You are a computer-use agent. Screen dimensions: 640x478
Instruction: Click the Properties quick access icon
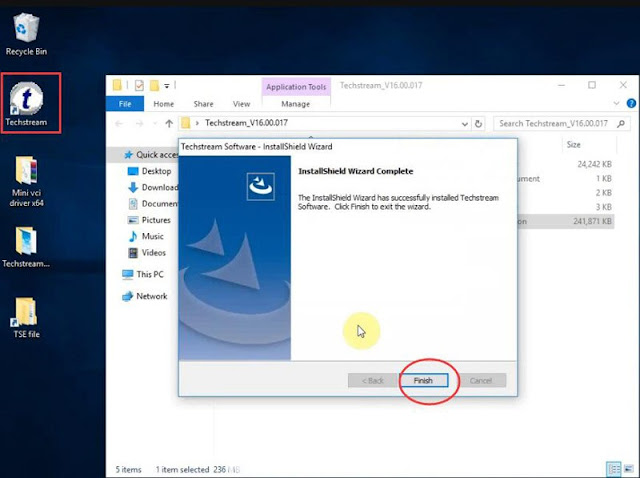coord(139,85)
